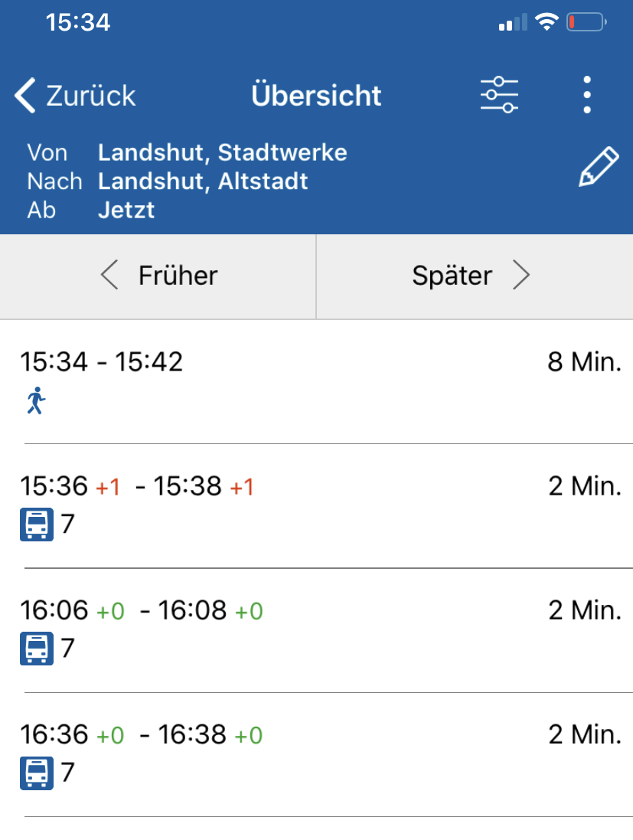
Task: Tap the walking person icon
Action: [x=36, y=400]
